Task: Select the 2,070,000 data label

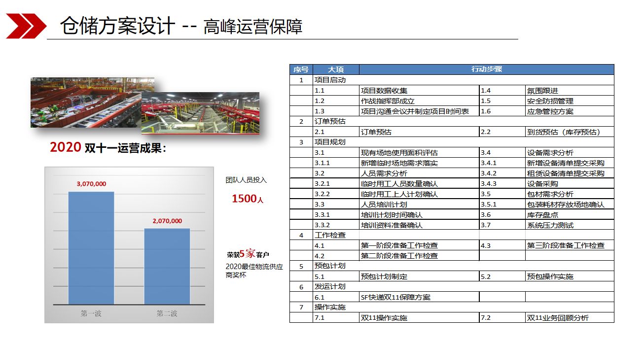Action: point(167,221)
